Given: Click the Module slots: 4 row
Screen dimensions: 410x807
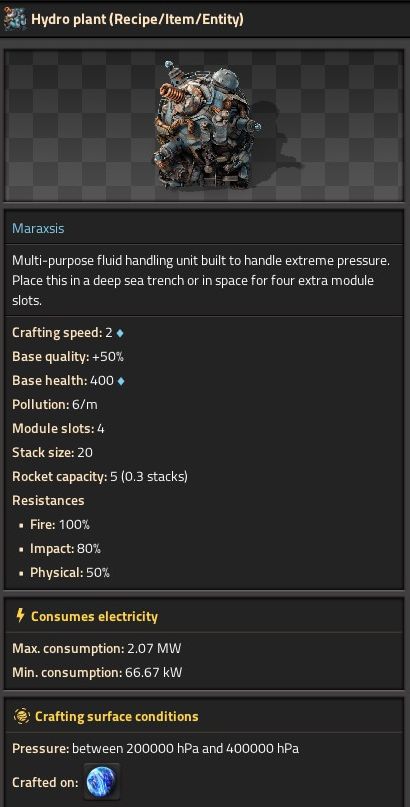Looking at the screenshot, I should click(58, 428).
